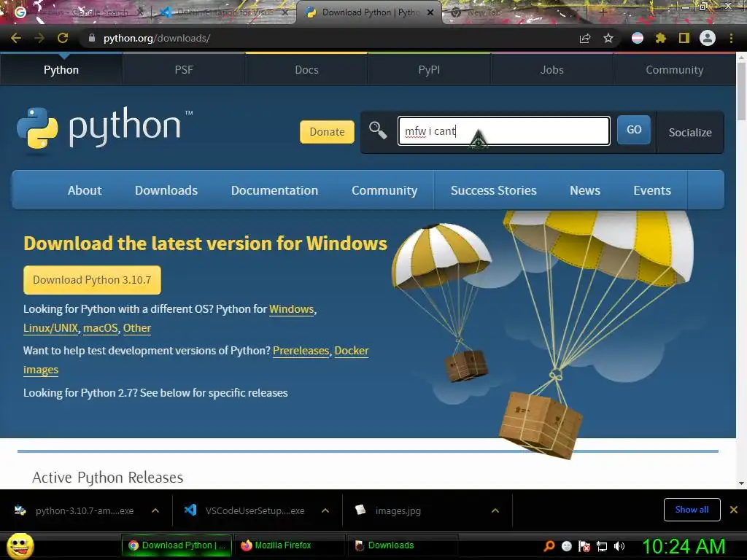
Task: Follow the macOS link
Action: [x=100, y=328]
